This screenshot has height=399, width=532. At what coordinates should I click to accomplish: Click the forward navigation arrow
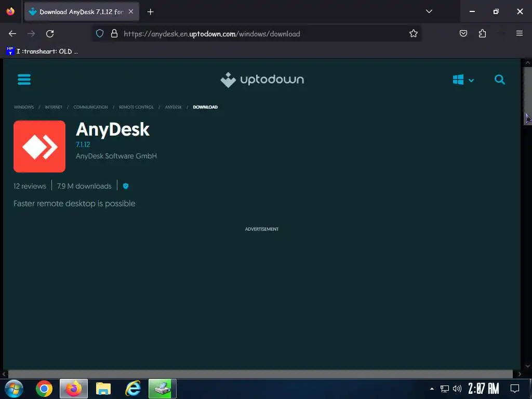tap(31, 34)
